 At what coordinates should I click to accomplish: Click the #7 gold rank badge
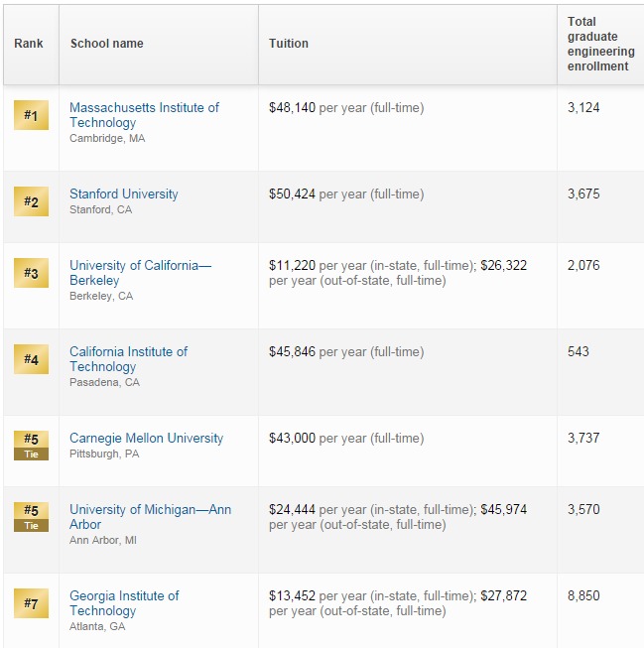point(31,602)
